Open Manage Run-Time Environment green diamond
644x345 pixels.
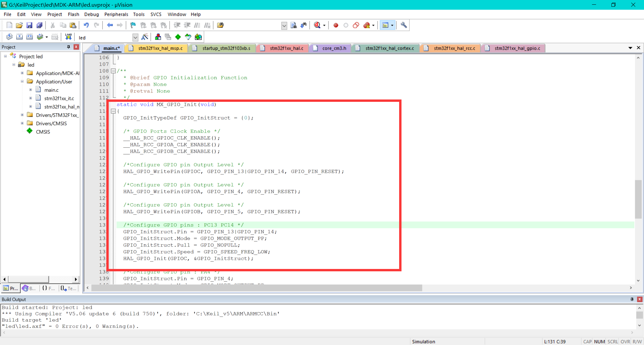(178, 37)
